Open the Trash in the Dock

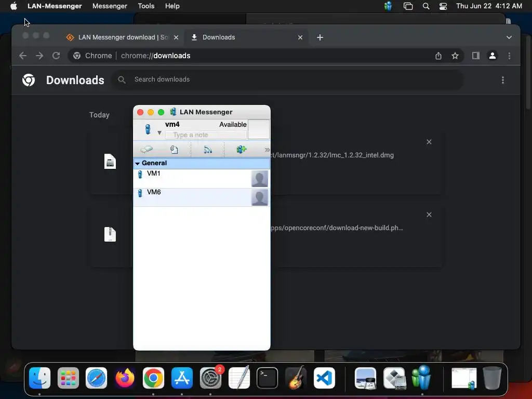click(x=492, y=378)
